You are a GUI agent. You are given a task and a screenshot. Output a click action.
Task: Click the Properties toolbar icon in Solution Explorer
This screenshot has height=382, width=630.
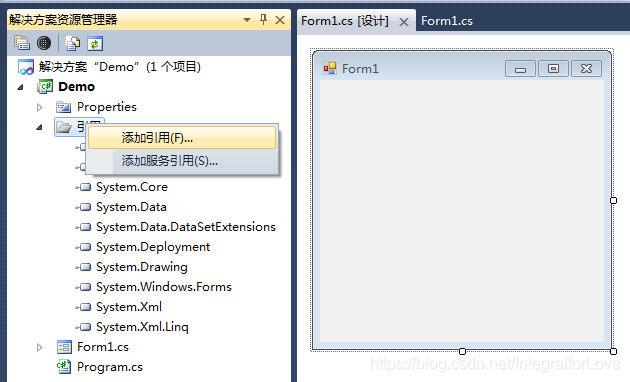click(22, 43)
